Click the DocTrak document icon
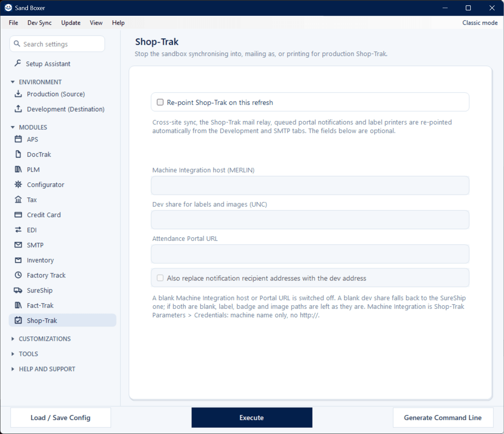This screenshot has height=434, width=504. click(x=18, y=154)
